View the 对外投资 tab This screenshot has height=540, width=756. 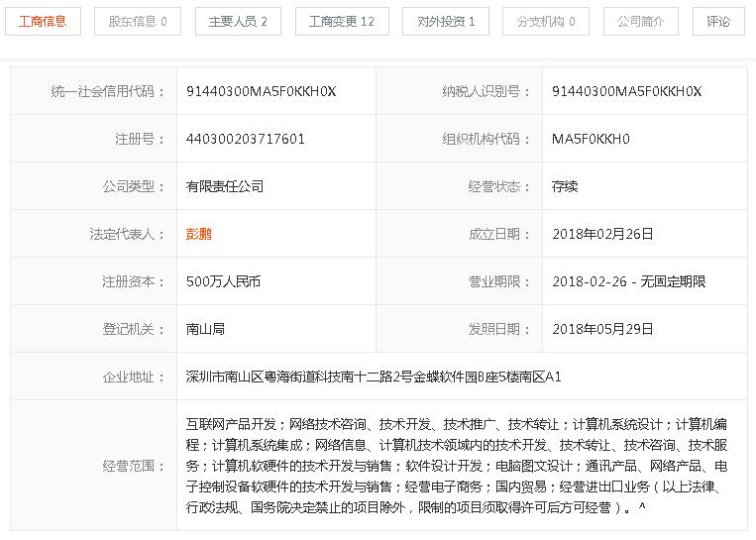(x=445, y=21)
